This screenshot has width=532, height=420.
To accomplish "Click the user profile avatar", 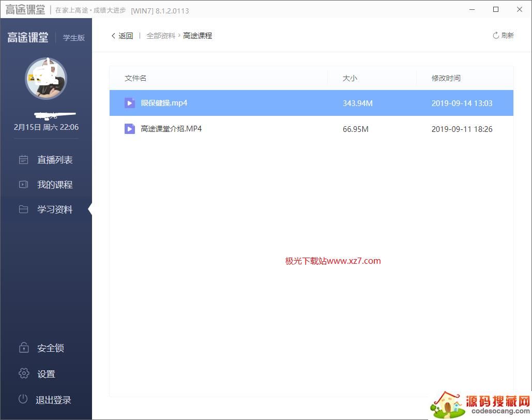I will point(46,78).
